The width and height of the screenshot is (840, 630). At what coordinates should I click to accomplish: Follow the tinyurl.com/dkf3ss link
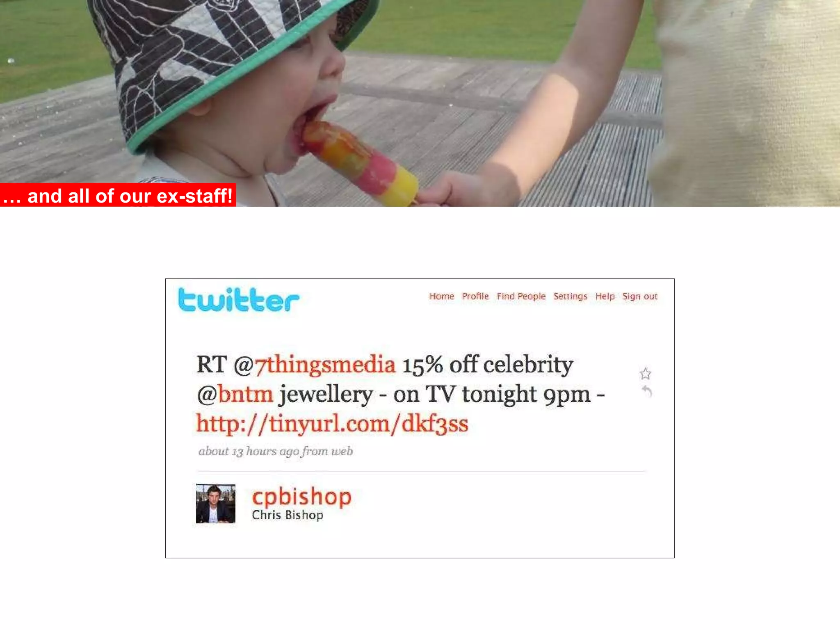click(x=332, y=424)
